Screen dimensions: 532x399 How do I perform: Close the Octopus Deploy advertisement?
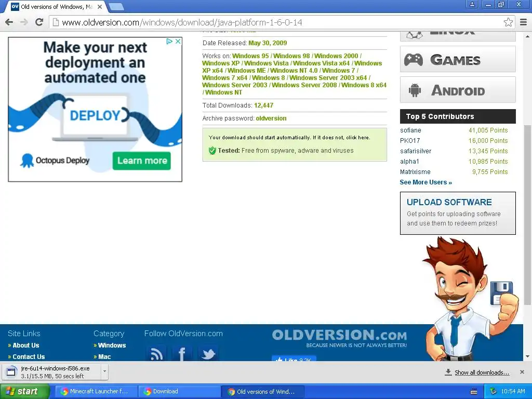[x=178, y=41]
